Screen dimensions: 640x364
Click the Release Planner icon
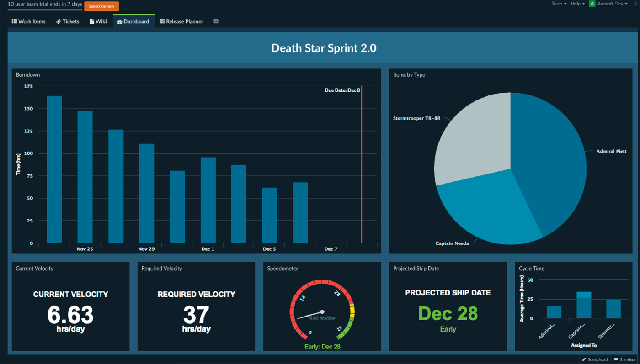point(162,21)
